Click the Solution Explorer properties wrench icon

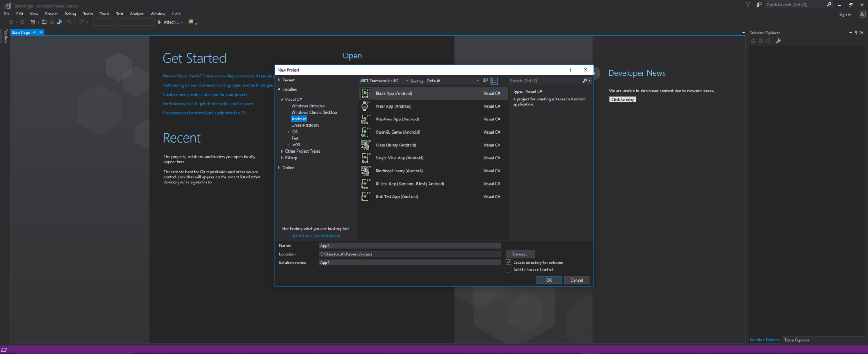[778, 41]
